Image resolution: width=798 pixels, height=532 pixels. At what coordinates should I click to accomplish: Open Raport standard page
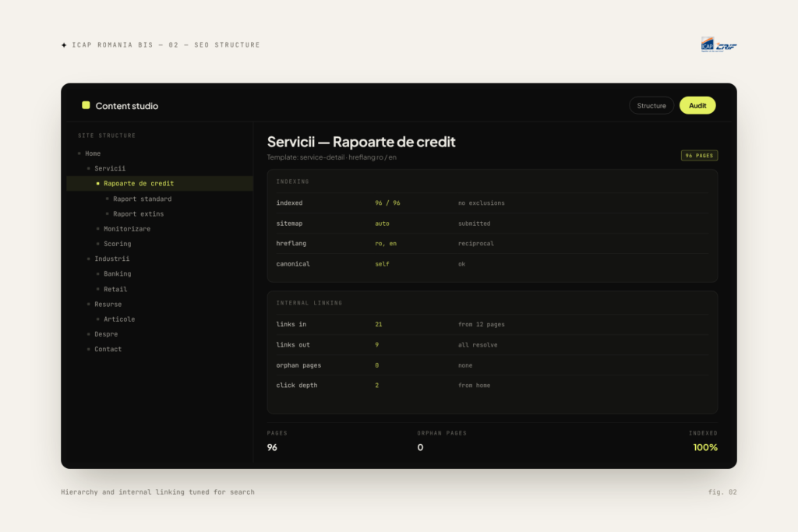[x=142, y=199]
